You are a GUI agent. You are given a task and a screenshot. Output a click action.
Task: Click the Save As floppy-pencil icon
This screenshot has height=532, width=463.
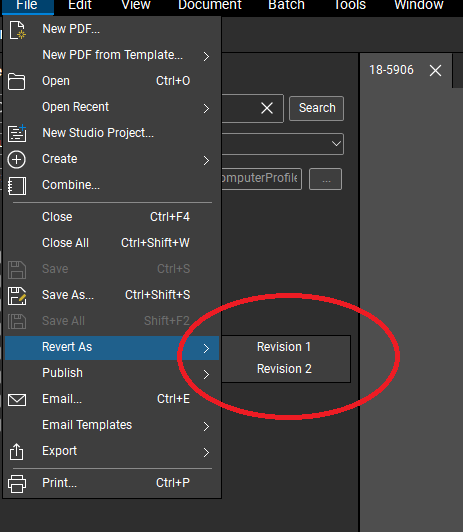[17, 296]
